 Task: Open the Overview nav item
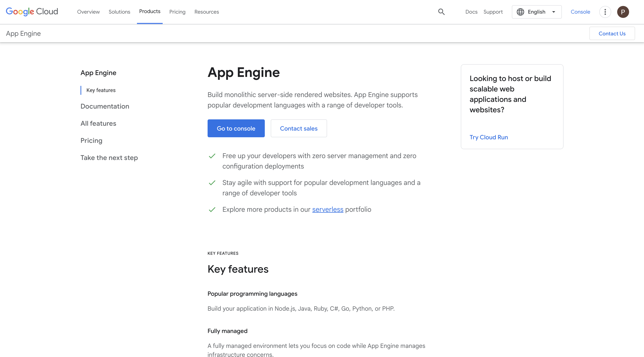[88, 12]
